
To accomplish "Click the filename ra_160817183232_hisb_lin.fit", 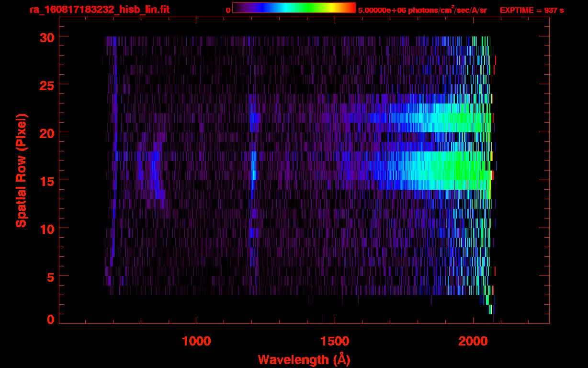I will click(x=99, y=9).
